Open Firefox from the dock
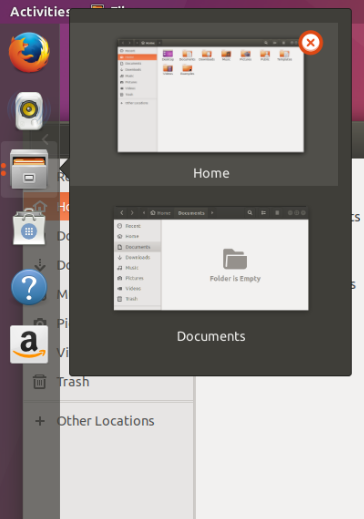The height and width of the screenshot is (519, 364). point(29,52)
